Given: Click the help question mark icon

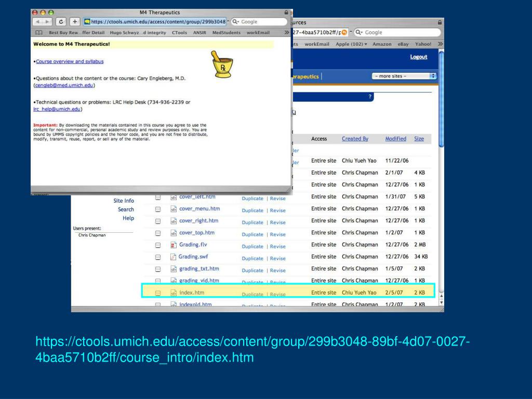Looking at the screenshot, I should (x=370, y=97).
